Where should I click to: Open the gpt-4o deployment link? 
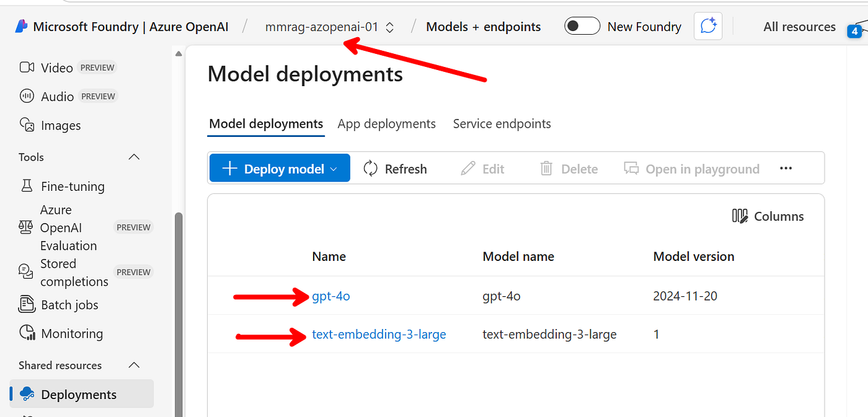331,296
